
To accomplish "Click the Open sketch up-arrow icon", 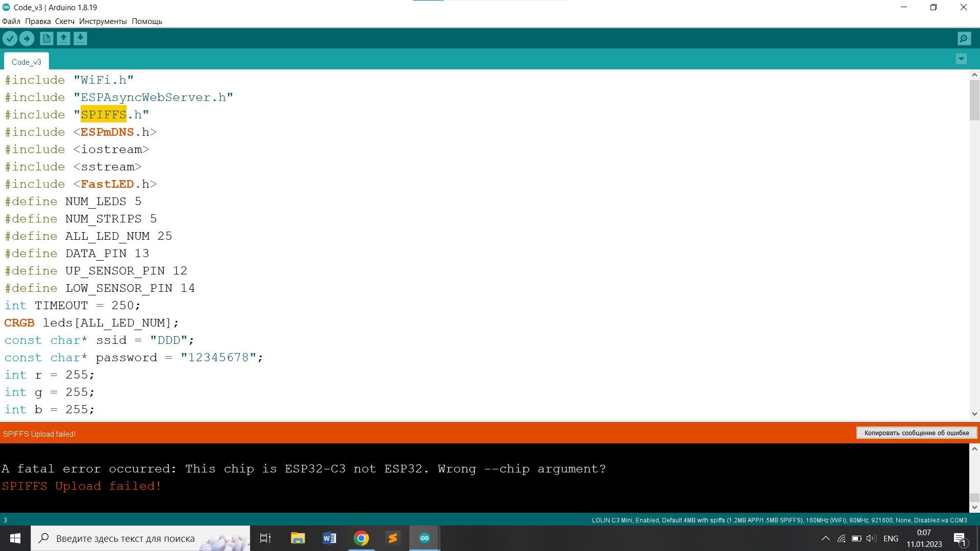I will point(63,38).
